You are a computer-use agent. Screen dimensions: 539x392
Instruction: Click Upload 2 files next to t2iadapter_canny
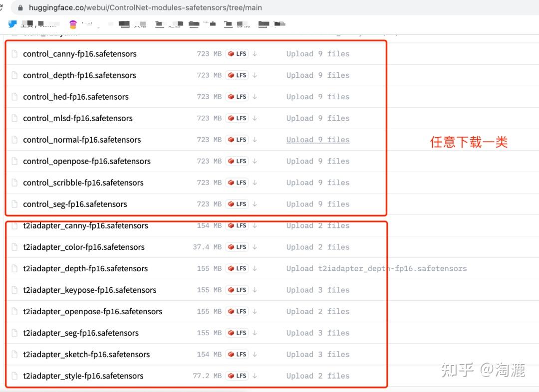pyautogui.click(x=317, y=225)
